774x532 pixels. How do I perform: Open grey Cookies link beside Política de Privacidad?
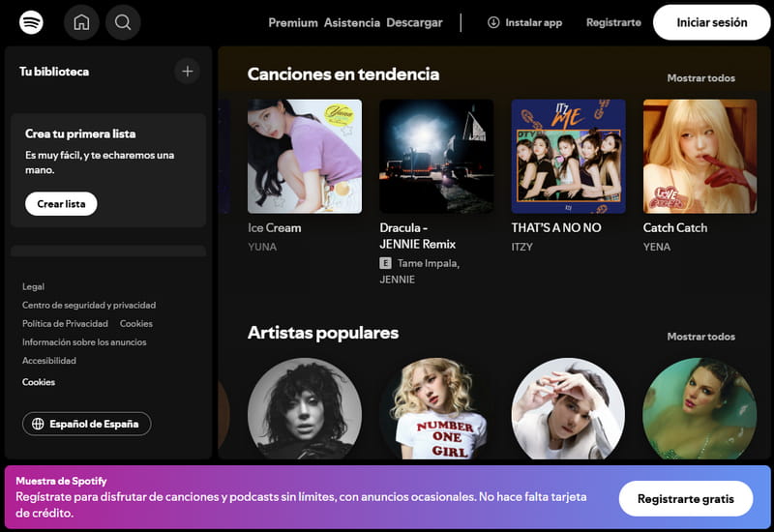coord(136,324)
